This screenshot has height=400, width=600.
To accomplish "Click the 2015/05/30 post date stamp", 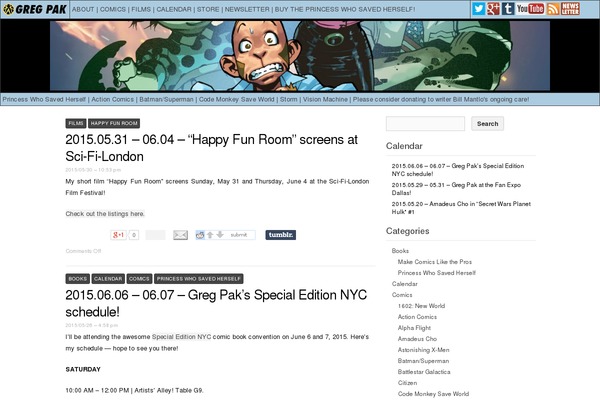I will point(93,170).
